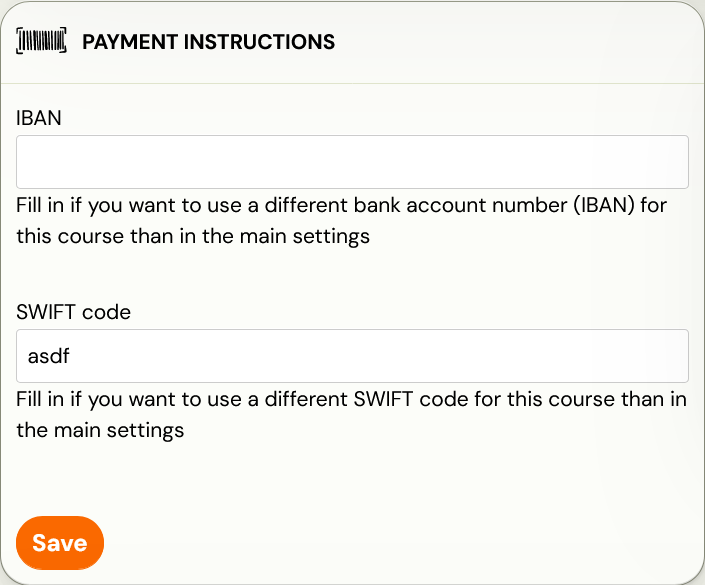Image resolution: width=705 pixels, height=585 pixels.
Task: Click the SWIFT code help description text
Action: [x=352, y=415]
